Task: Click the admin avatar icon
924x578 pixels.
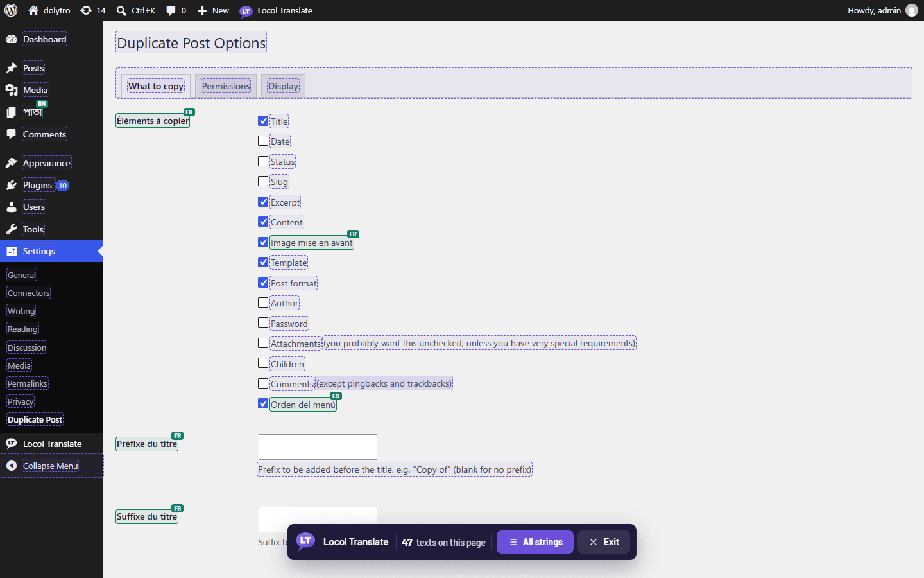Action: point(911,10)
